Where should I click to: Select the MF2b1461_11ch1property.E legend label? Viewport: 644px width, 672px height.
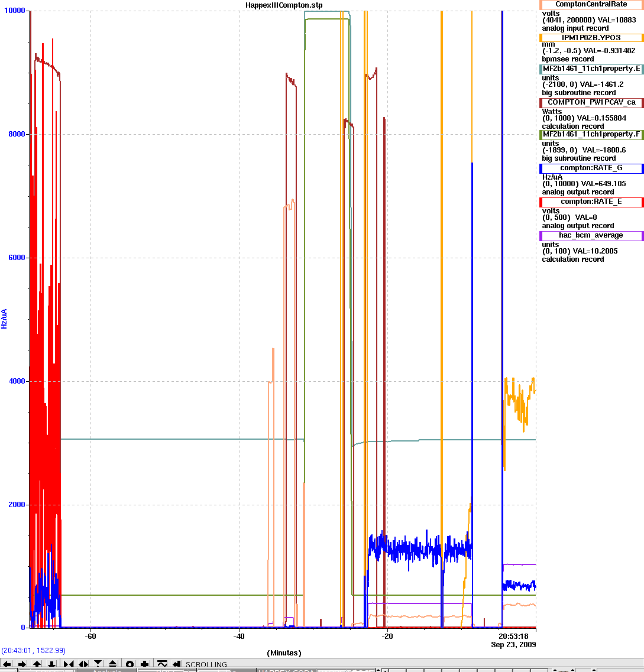point(591,69)
